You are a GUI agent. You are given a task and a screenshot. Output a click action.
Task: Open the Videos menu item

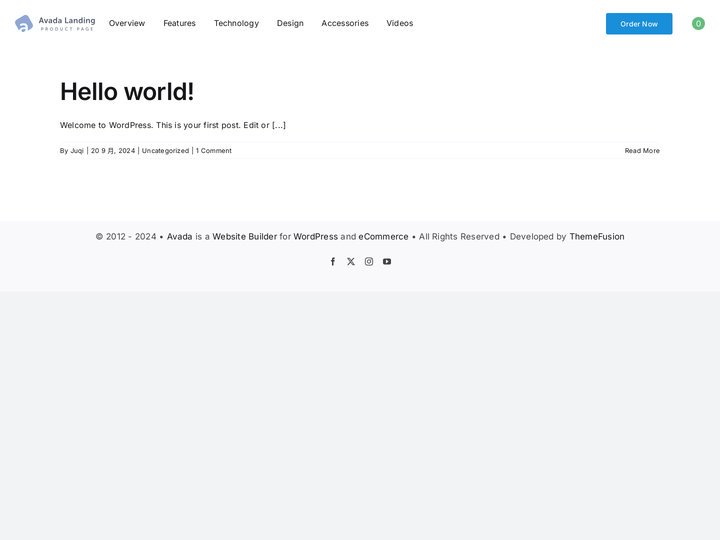(399, 23)
